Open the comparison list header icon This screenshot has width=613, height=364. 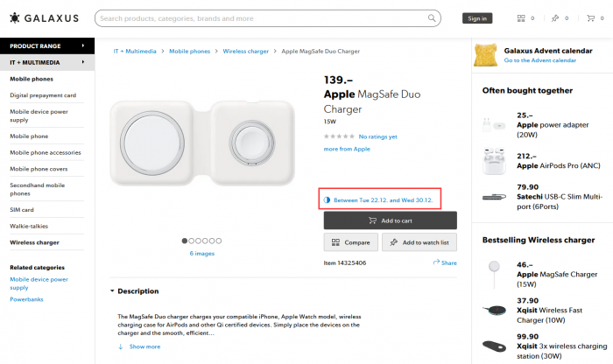tap(520, 17)
